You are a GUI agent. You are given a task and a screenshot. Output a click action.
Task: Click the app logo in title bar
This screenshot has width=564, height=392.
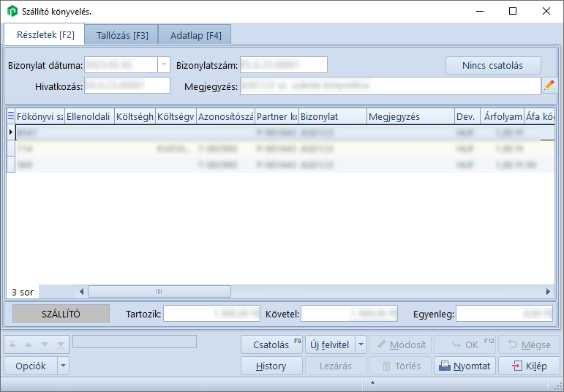(x=12, y=11)
